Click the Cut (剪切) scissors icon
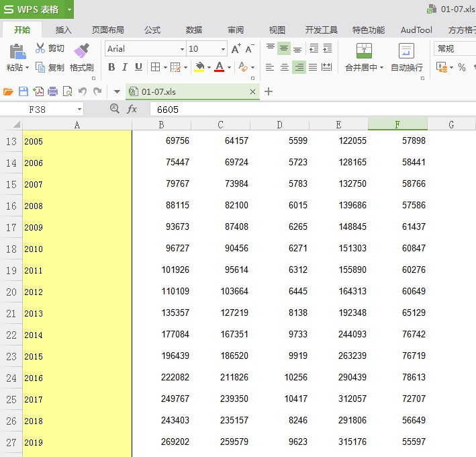 pos(40,48)
